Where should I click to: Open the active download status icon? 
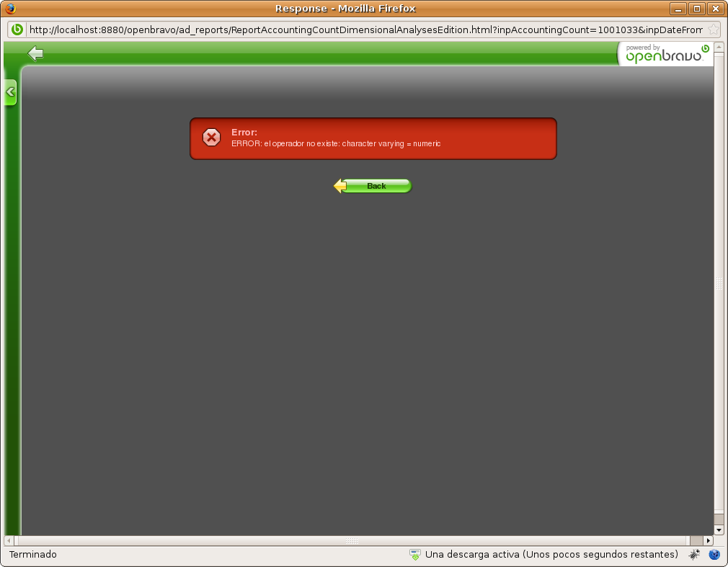tap(414, 555)
